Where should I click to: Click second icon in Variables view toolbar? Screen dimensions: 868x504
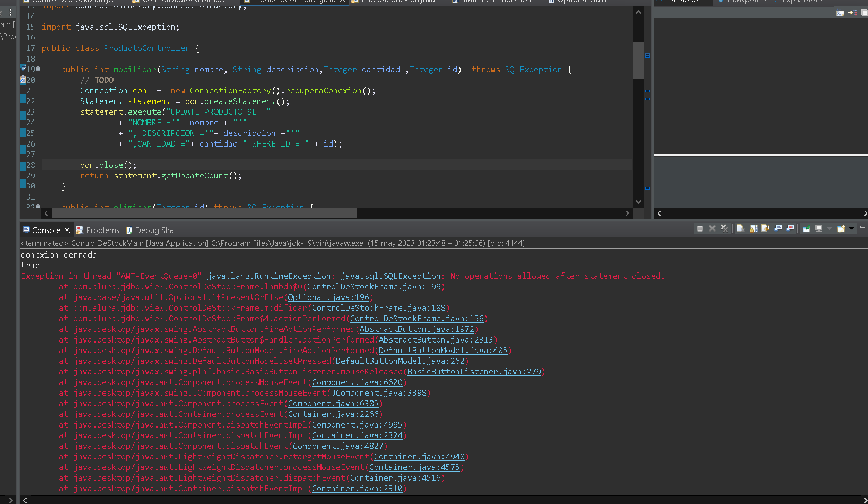click(x=853, y=13)
